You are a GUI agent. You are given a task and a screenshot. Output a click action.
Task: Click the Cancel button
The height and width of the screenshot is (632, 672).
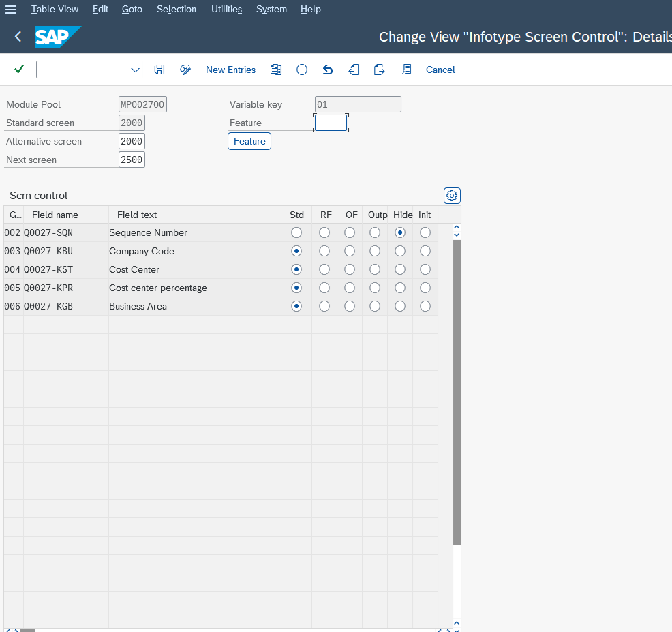440,70
